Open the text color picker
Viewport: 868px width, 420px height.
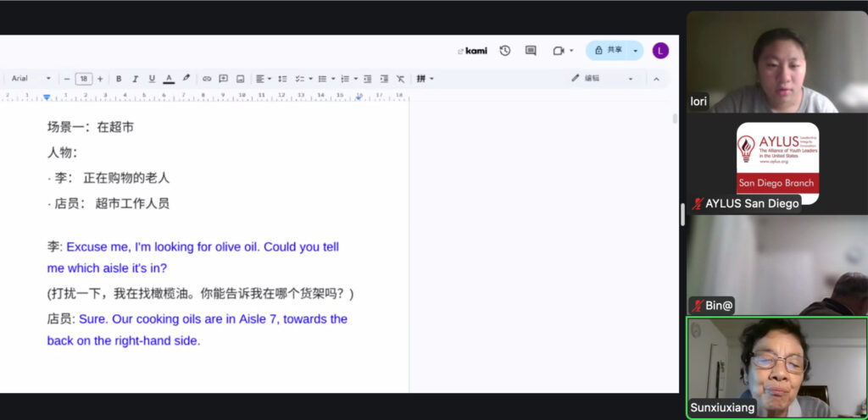pos(169,79)
